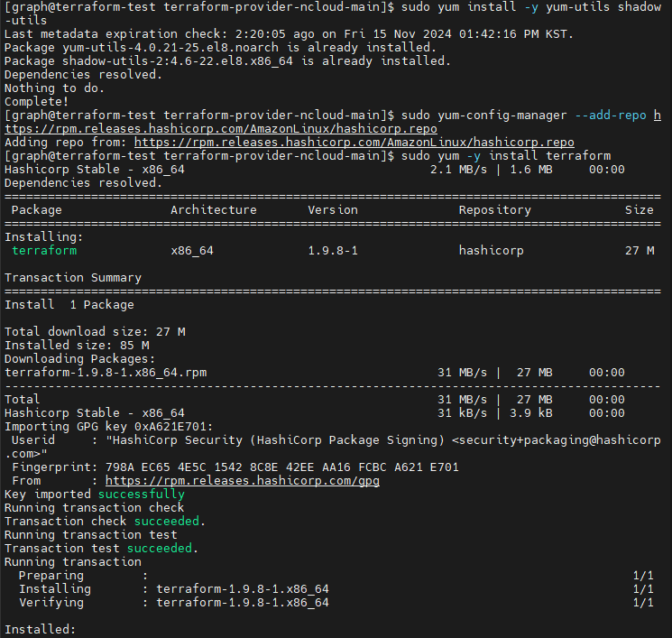Click the GPG fingerprint value '798A EC65 4E5C...'
672x638 pixels.
click(x=282, y=467)
